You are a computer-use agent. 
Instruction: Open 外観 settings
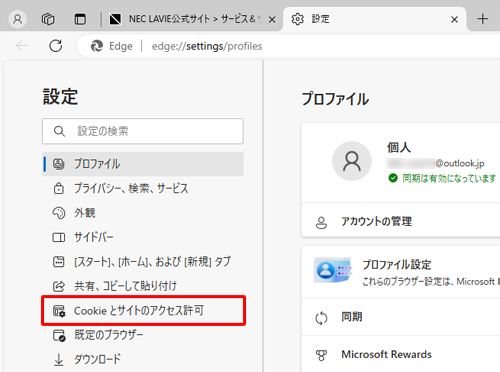click(143, 213)
